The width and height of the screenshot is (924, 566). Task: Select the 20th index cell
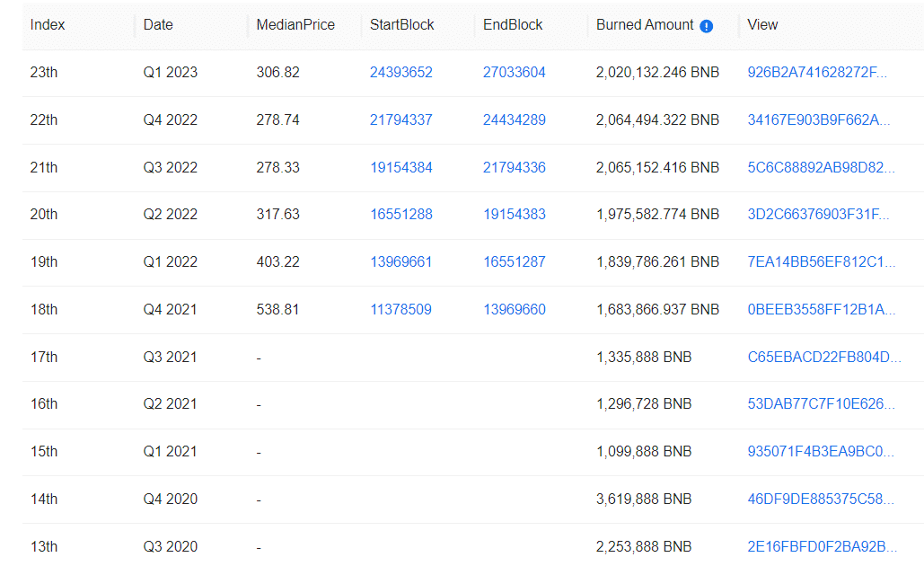tap(44, 215)
